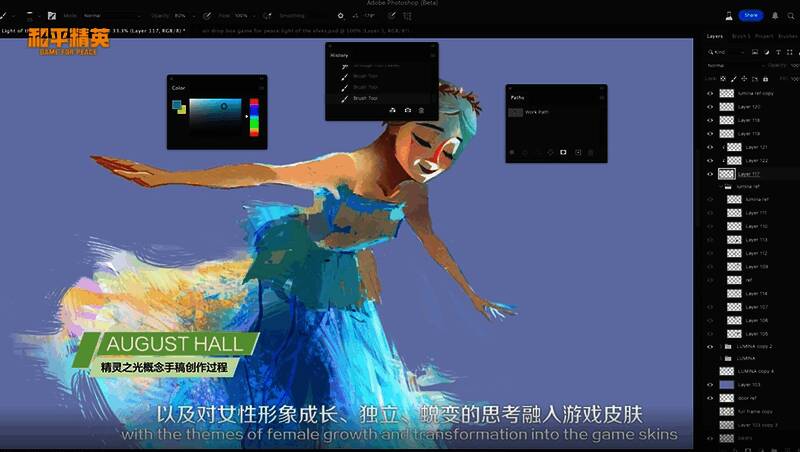Image resolution: width=800 pixels, height=452 pixels.
Task: Show Layer 107 using its eye
Action: pyautogui.click(x=710, y=307)
